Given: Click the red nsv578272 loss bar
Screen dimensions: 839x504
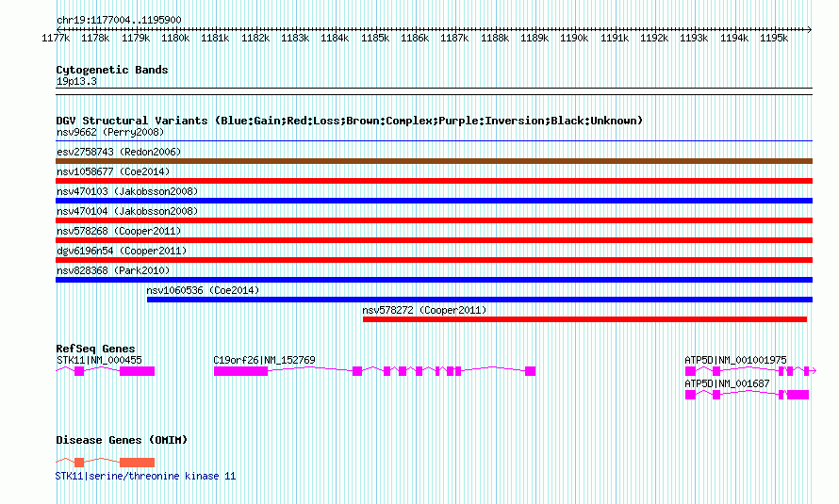Looking at the screenshot, I should tap(584, 319).
